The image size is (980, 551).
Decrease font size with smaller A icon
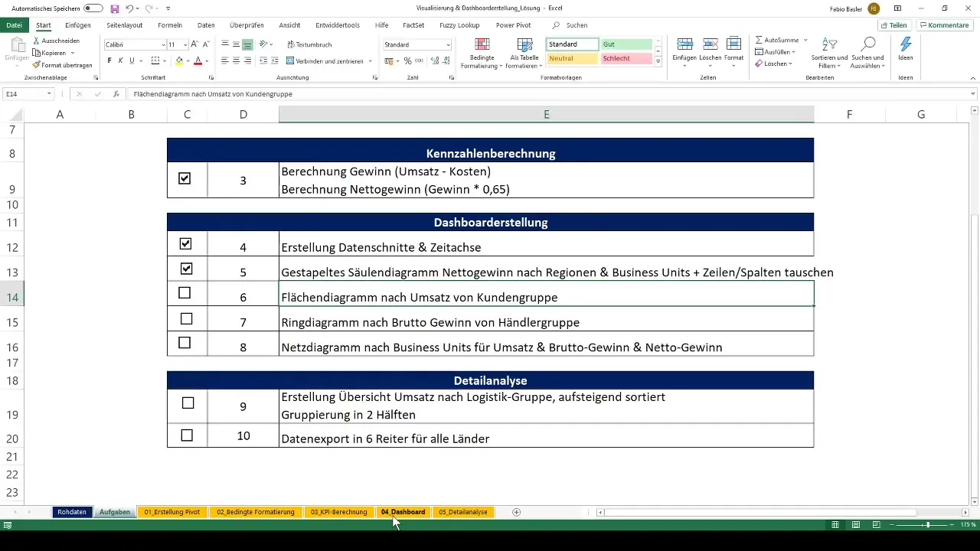point(205,45)
